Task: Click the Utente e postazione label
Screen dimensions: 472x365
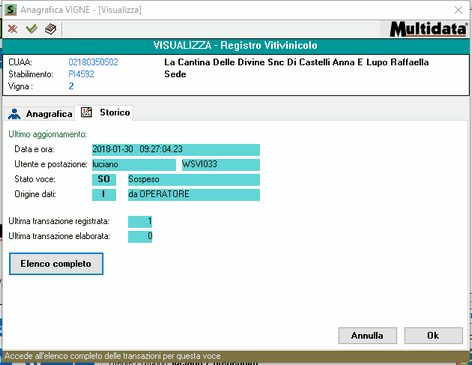Action: [51, 164]
